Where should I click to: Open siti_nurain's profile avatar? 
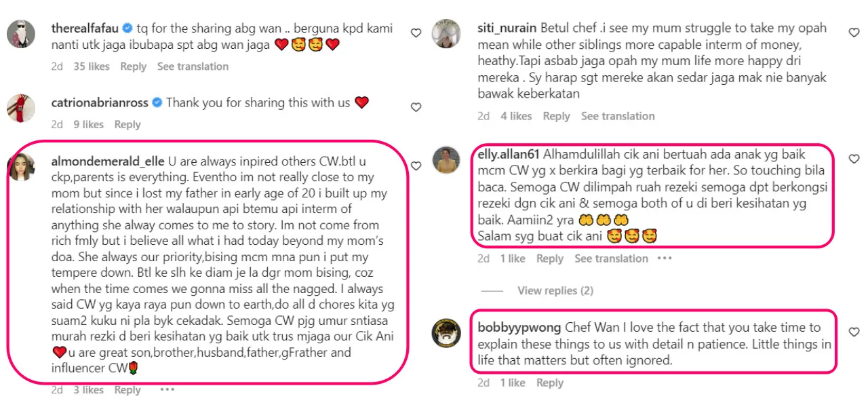coord(447,34)
